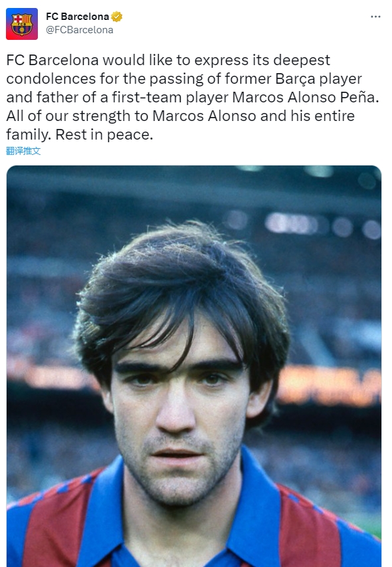Click the gray @FCBarcelona username text
Screen dimensions: 392x567
(80, 30)
